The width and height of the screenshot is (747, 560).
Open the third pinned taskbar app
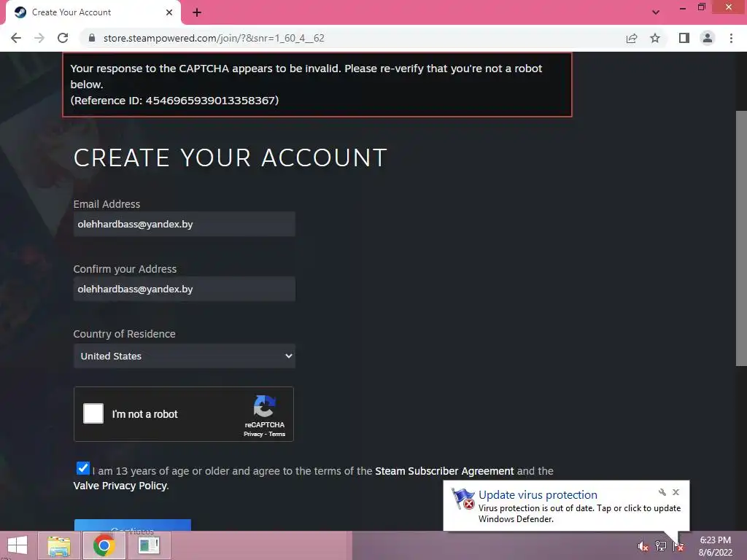149,545
